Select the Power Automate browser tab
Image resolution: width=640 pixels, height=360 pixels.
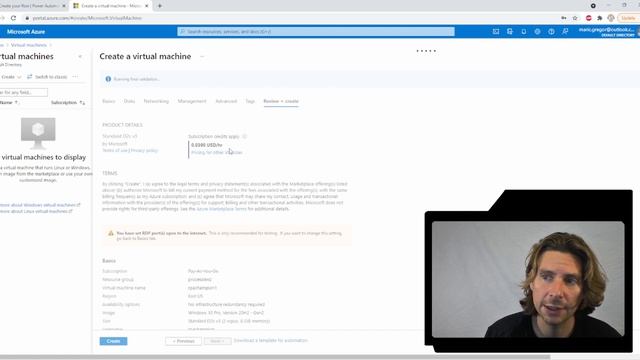point(33,6)
